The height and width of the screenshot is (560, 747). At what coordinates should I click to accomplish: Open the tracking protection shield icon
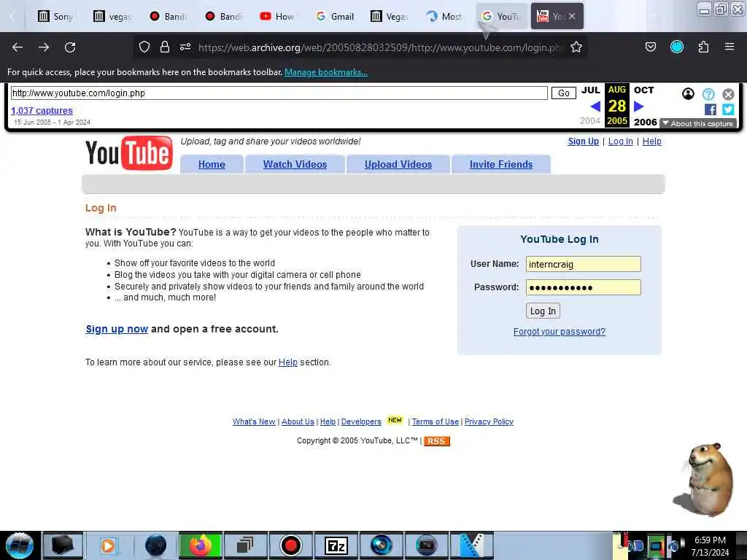point(144,47)
